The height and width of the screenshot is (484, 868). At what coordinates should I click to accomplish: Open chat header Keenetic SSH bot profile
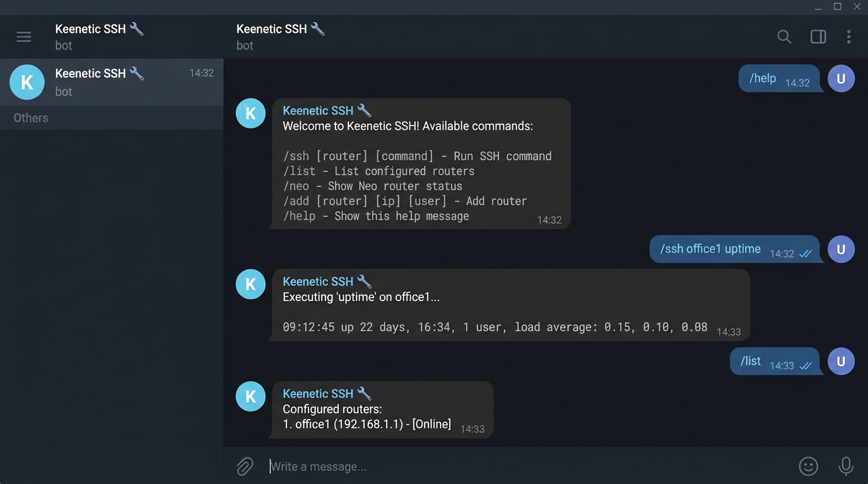point(280,37)
